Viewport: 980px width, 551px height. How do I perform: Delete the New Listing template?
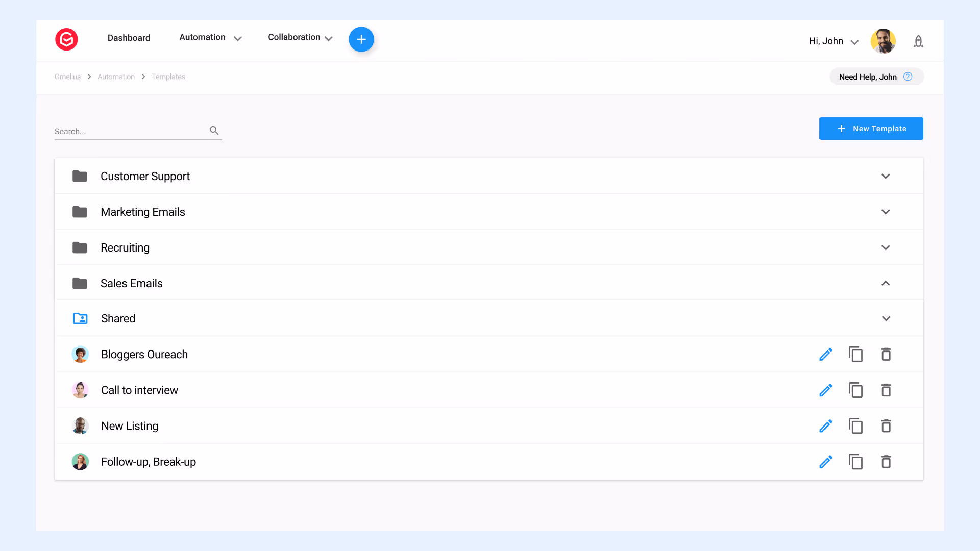(886, 426)
